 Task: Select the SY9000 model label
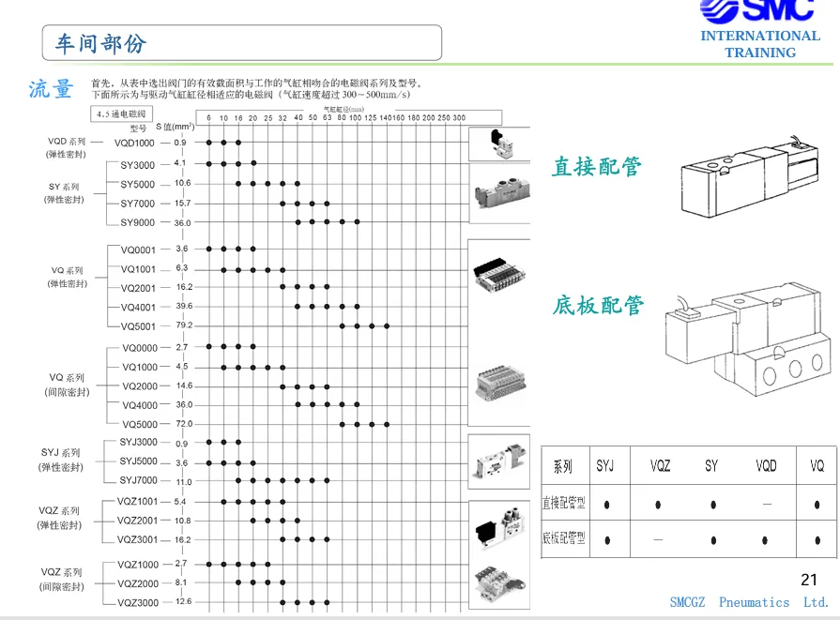click(x=138, y=222)
